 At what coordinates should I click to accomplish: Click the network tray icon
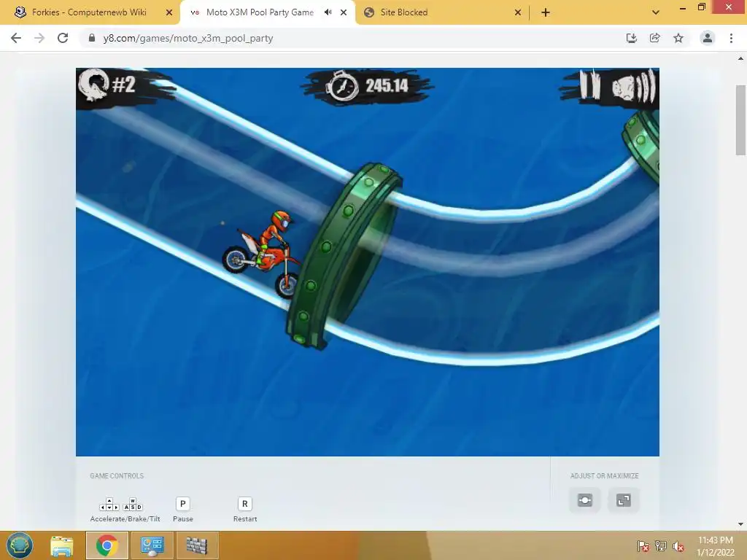coord(661,546)
